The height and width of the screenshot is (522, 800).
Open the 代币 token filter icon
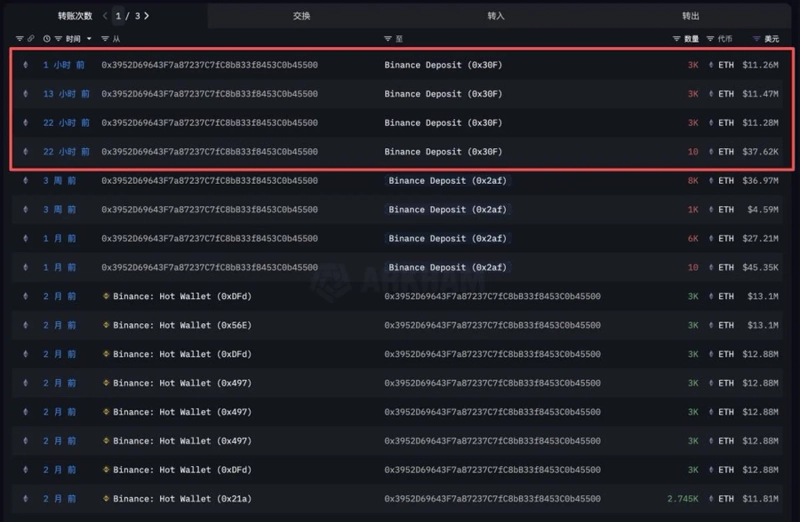711,39
